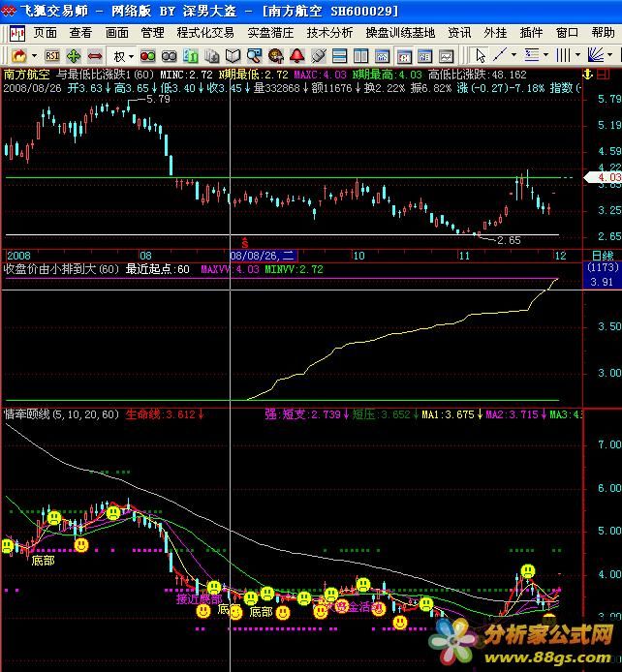The height and width of the screenshot is (672, 622).
Task: Open the 技术分析 menu
Action: pos(329,33)
